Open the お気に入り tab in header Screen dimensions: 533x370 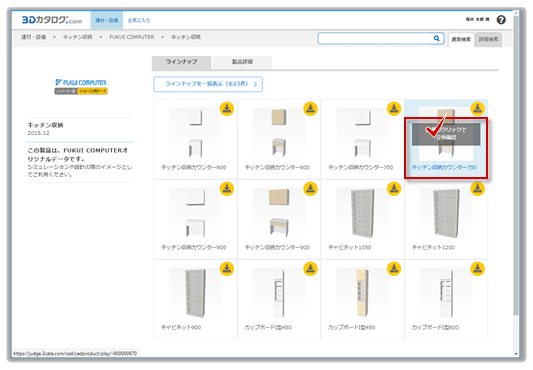139,20
